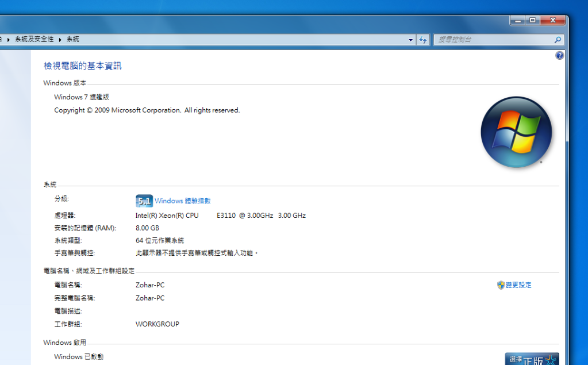Click the 檢視電腦的基本資訊 heading
This screenshot has width=588, height=365.
(83, 66)
